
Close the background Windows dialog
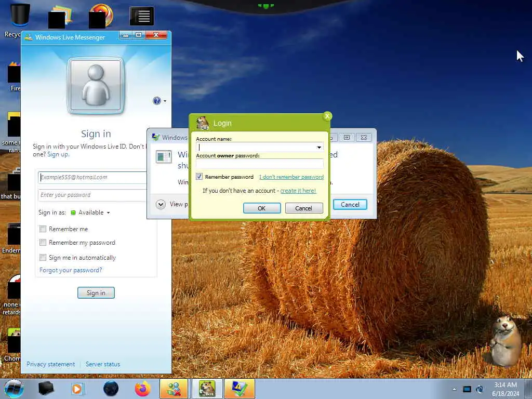click(363, 137)
